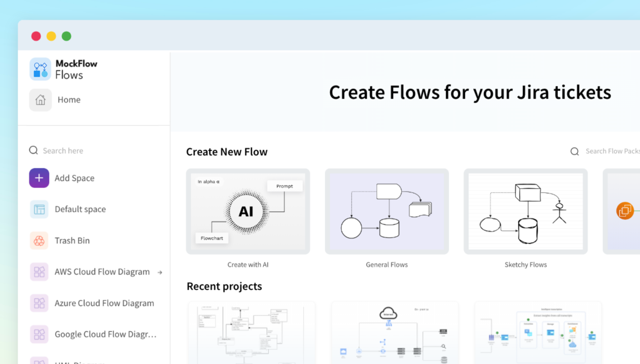Click the sidebar search magnifier icon

pos(33,150)
